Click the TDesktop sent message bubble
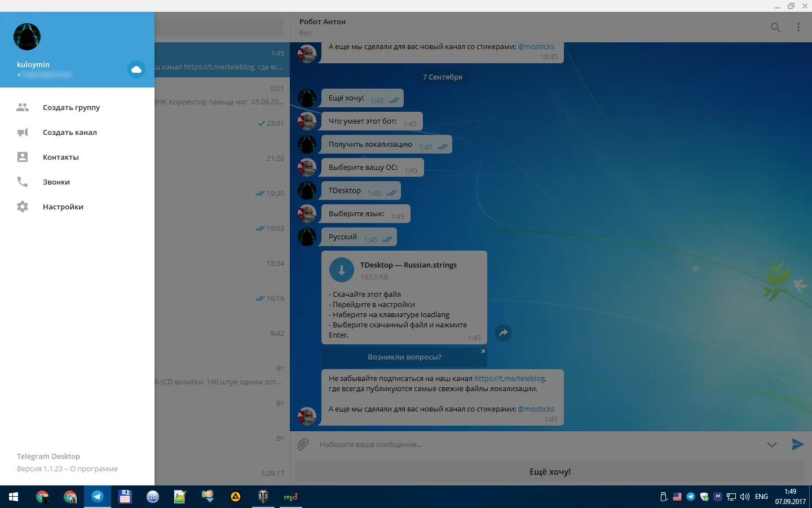The width and height of the screenshot is (812, 508). [361, 191]
